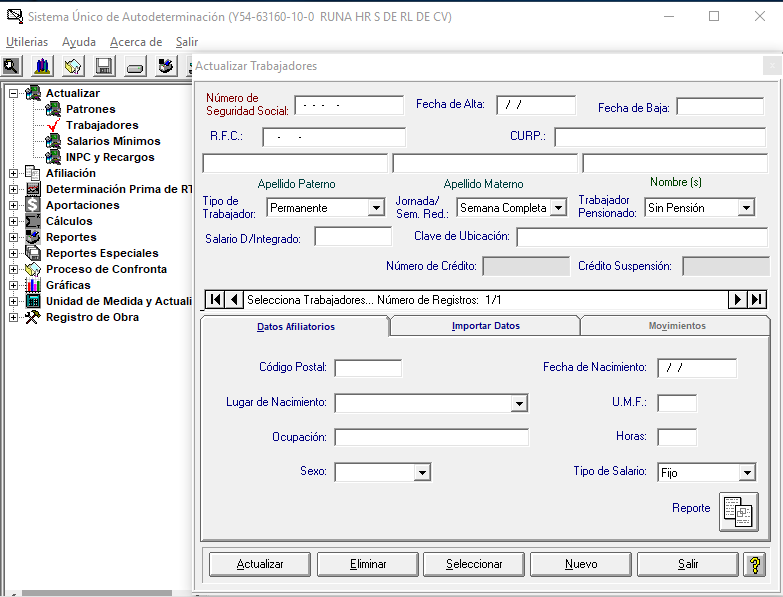
Task: Click the Reporte document icon button
Action: (739, 512)
